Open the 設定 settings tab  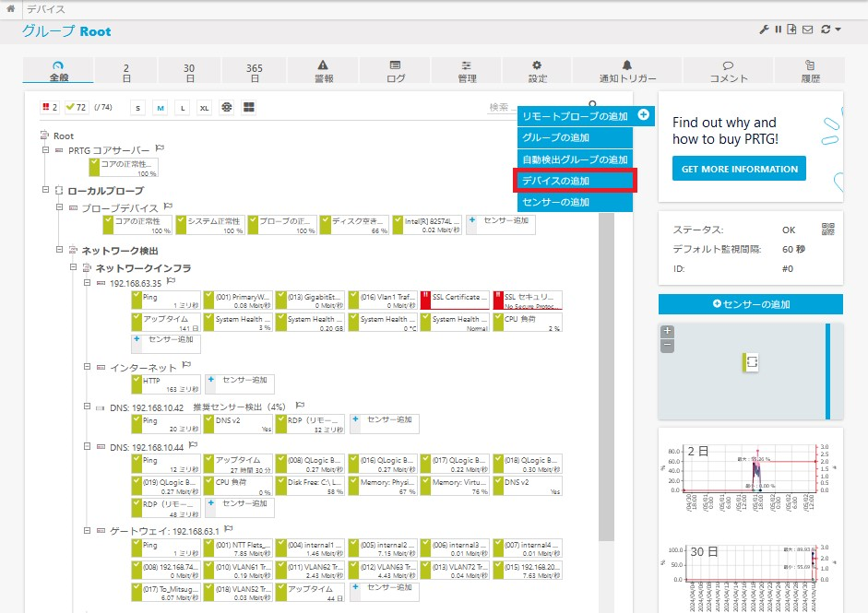[x=537, y=71]
